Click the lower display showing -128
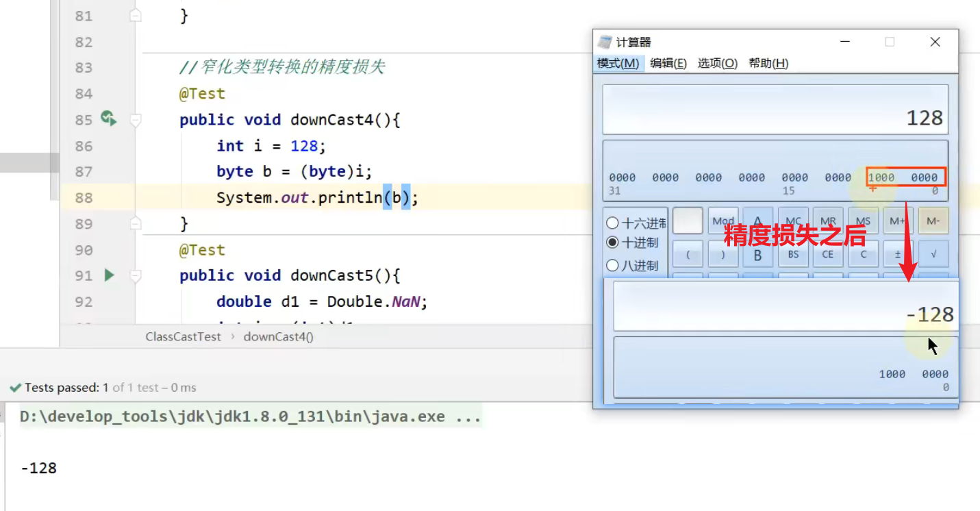This screenshot has width=980, height=511. click(x=785, y=306)
